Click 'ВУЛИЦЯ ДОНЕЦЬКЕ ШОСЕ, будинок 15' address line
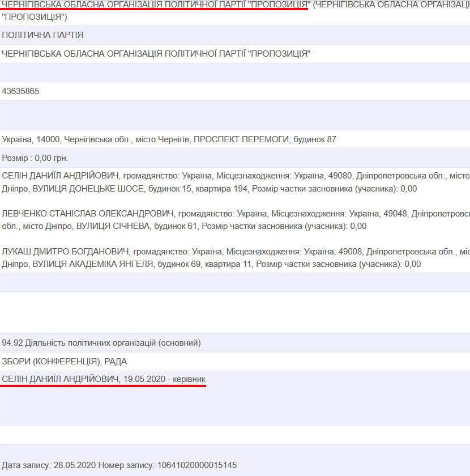 point(112,189)
